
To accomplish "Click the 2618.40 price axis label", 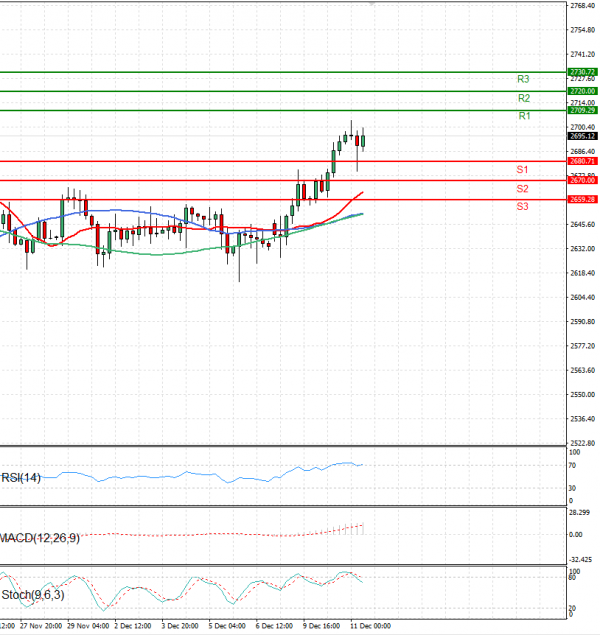I will click(x=583, y=273).
